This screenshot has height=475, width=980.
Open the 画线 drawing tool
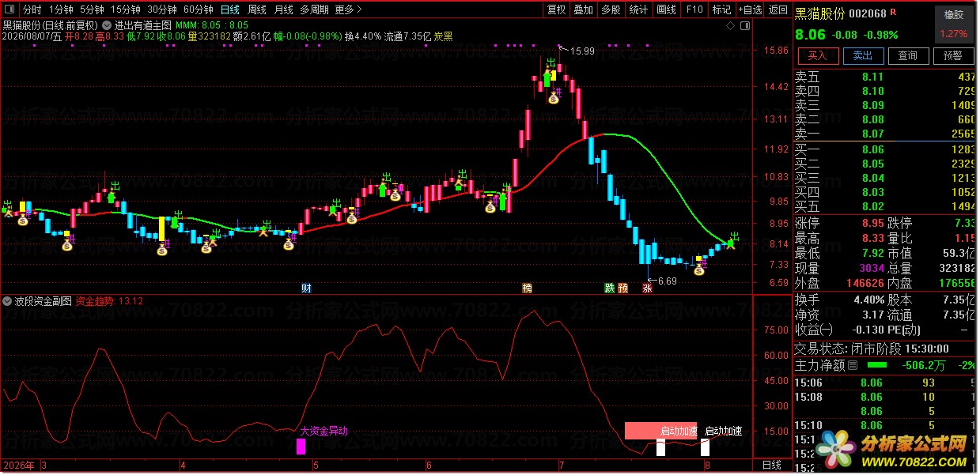pos(667,9)
